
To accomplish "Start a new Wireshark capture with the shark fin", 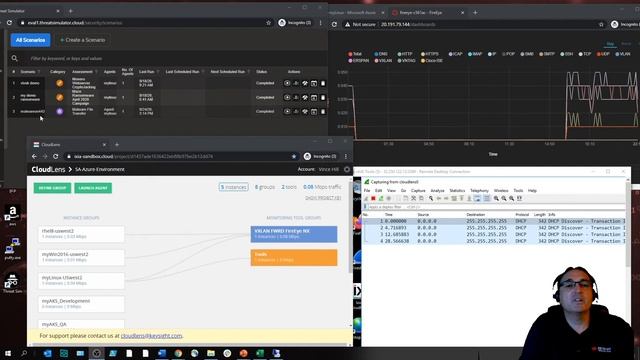I will tap(366, 198).
